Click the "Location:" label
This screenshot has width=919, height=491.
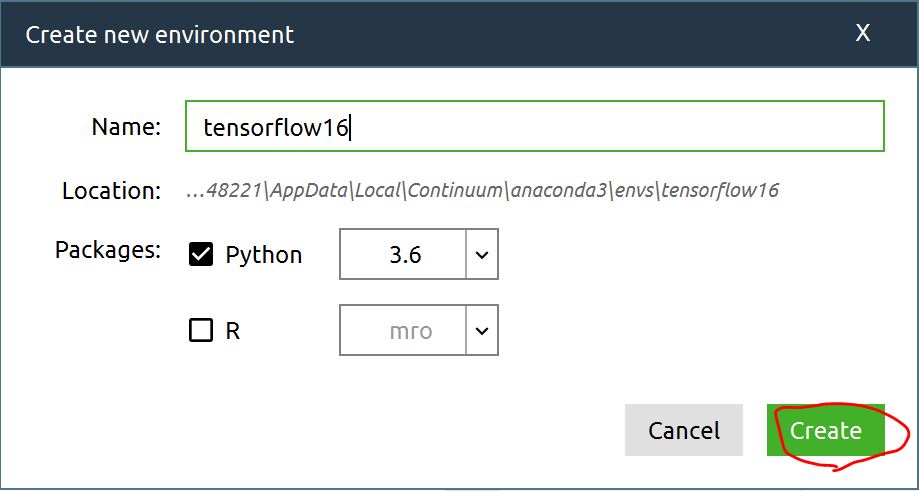111,190
